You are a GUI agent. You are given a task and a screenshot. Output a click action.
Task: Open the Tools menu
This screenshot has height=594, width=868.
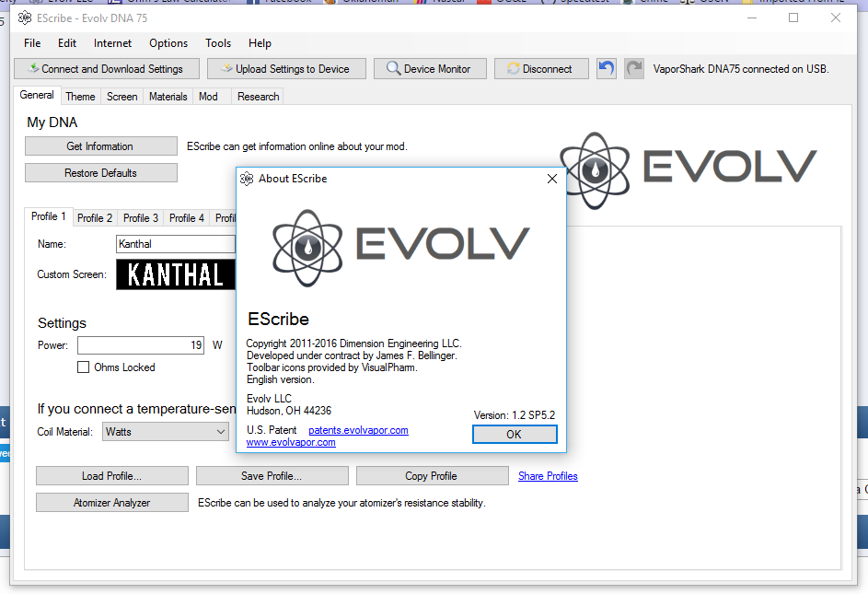click(x=218, y=43)
